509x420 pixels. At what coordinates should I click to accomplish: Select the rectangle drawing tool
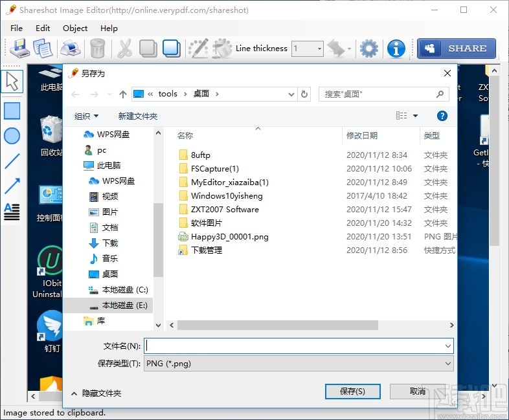[x=12, y=111]
